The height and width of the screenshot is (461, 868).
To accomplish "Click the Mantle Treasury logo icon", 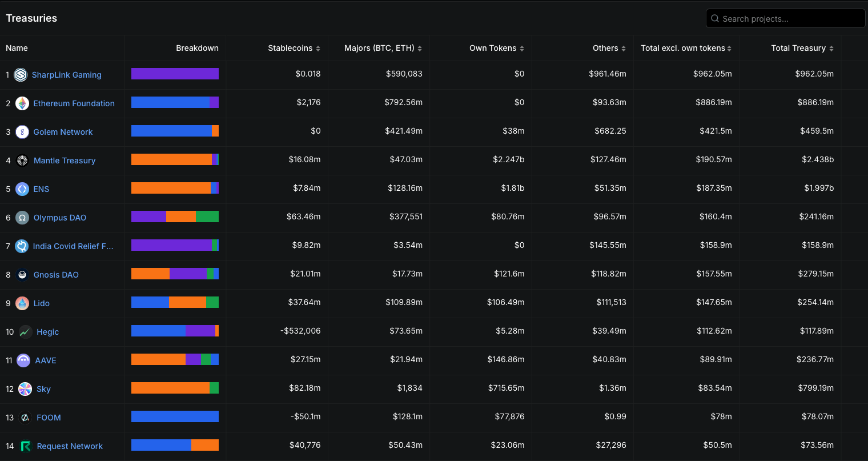I will [x=22, y=161].
